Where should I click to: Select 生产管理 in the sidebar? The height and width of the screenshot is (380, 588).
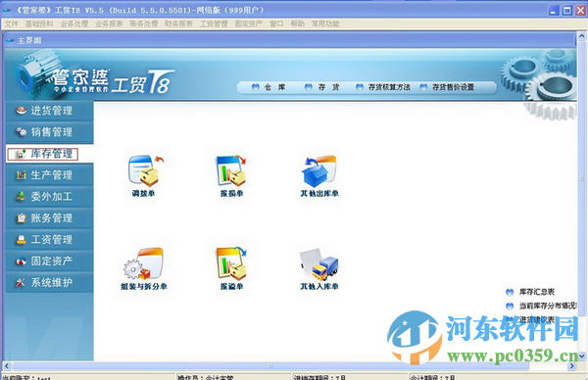tap(50, 175)
